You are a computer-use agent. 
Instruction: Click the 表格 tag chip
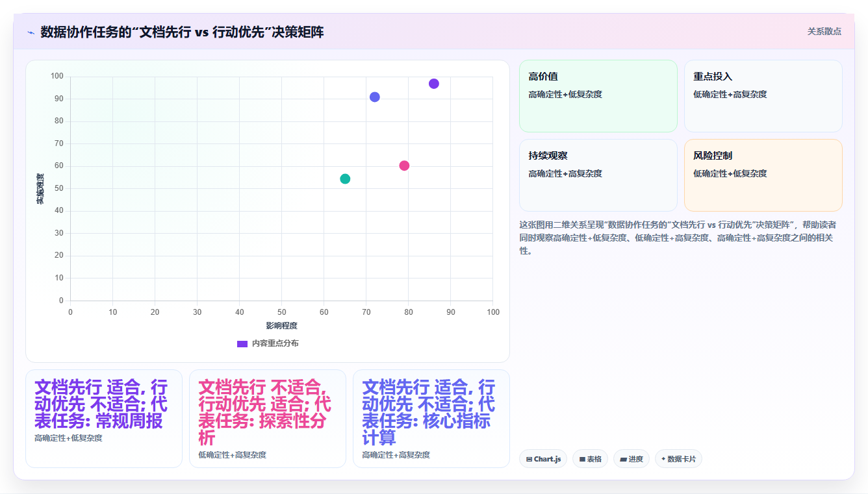click(590, 459)
